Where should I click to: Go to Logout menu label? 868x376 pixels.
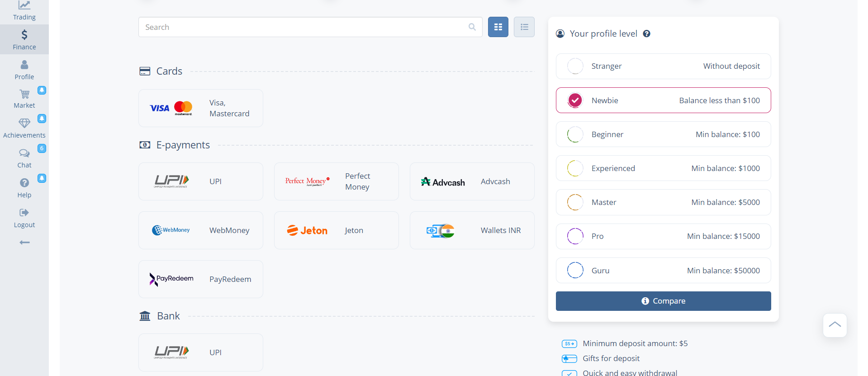coord(24,225)
